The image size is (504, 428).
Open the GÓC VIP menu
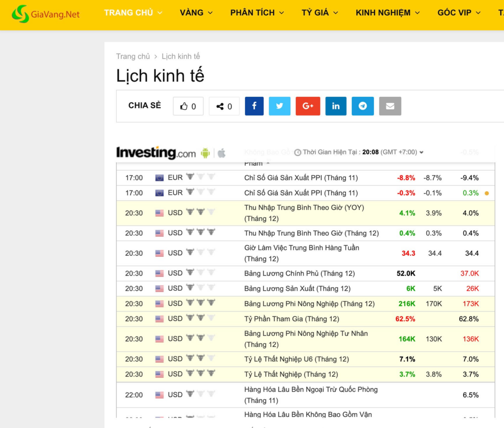(459, 13)
